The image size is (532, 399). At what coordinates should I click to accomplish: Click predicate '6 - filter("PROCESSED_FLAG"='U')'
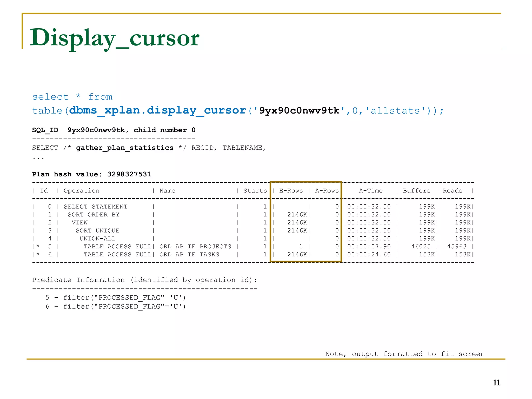[x=116, y=307]
